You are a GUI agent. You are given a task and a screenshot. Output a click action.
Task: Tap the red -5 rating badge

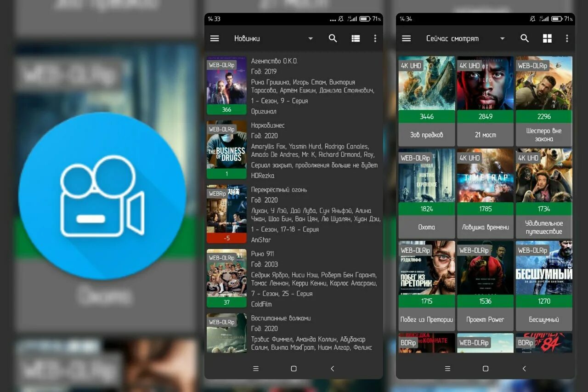(x=226, y=238)
